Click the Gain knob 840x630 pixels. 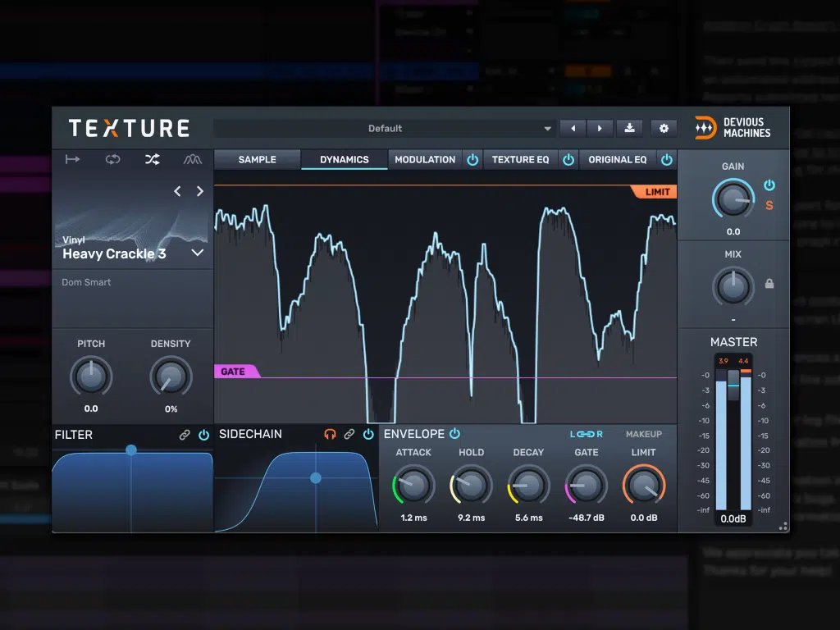(733, 199)
